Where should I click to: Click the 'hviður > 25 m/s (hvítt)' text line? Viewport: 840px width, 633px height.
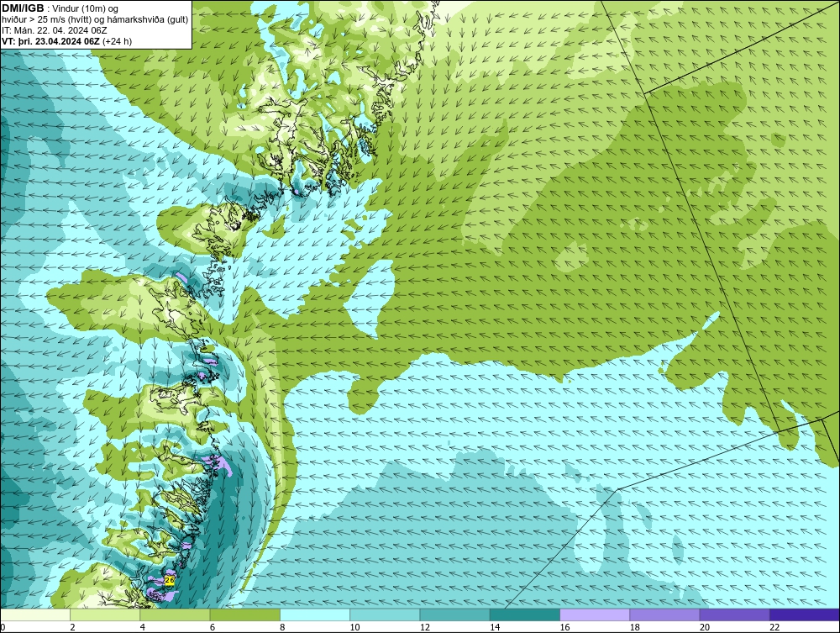pos(48,20)
